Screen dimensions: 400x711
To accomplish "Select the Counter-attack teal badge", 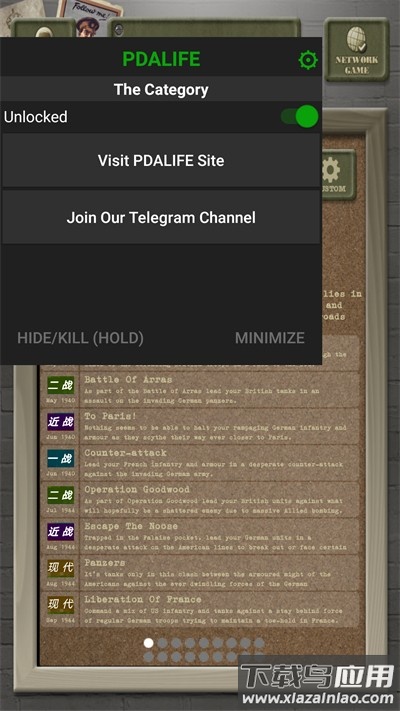I will coord(60,458).
